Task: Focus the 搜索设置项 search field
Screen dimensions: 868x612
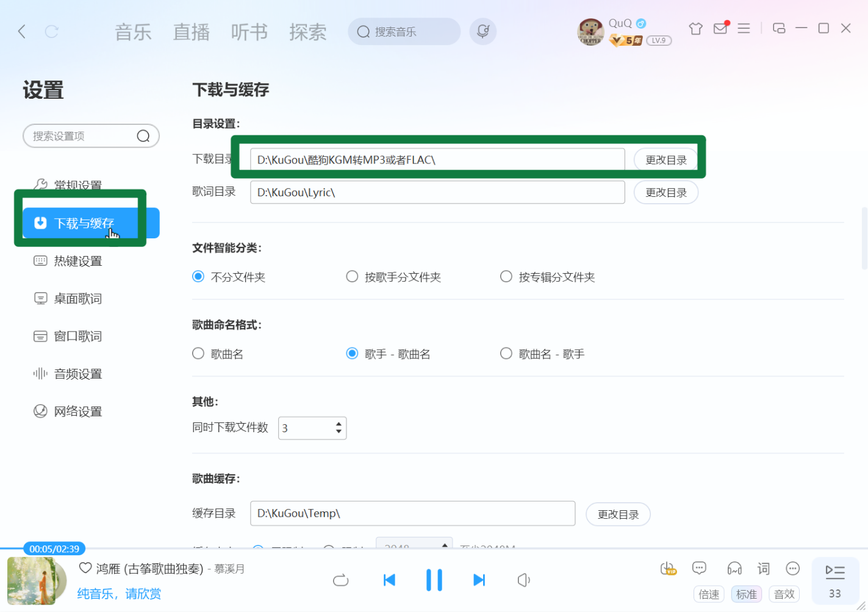Action: pos(91,136)
